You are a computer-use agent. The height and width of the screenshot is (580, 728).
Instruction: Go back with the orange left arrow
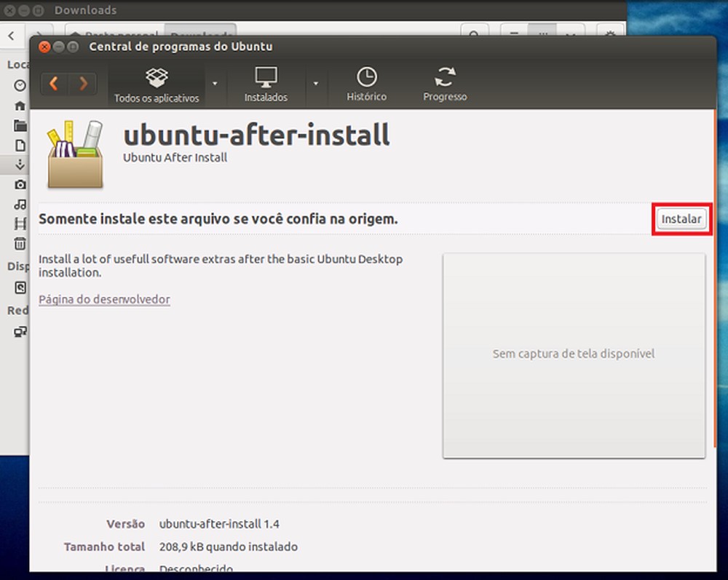tap(55, 84)
